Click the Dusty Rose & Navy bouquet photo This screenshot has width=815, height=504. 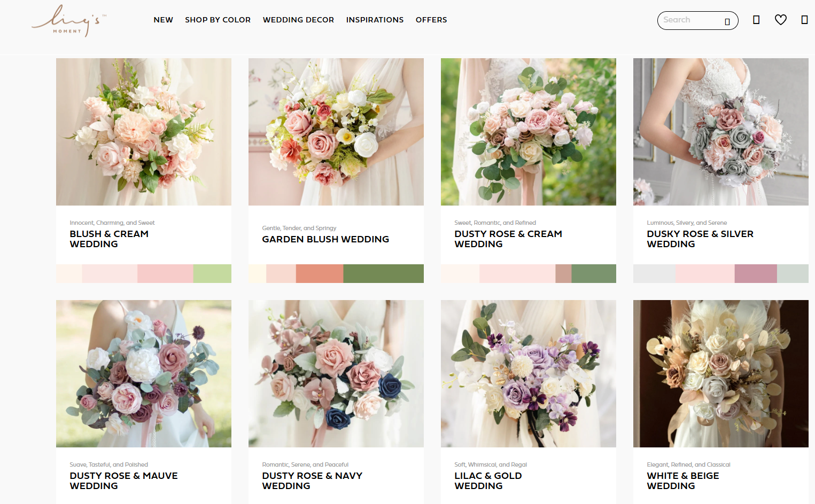click(x=336, y=373)
